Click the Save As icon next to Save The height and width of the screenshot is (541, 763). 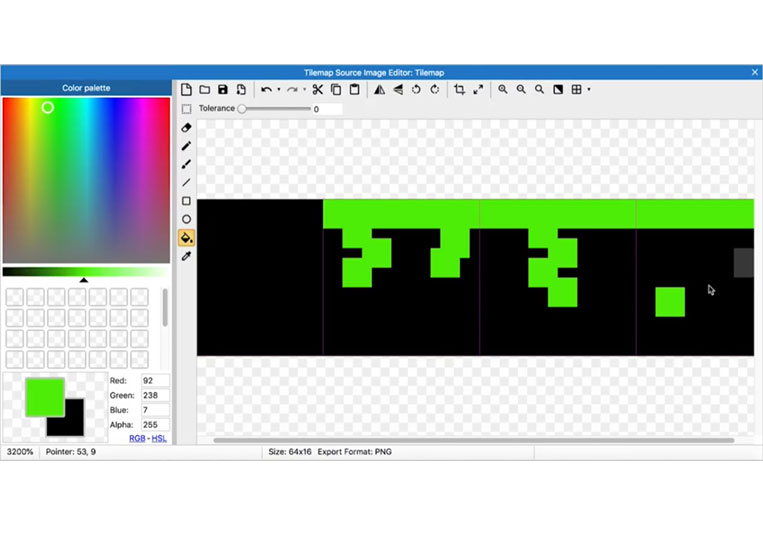[241, 90]
